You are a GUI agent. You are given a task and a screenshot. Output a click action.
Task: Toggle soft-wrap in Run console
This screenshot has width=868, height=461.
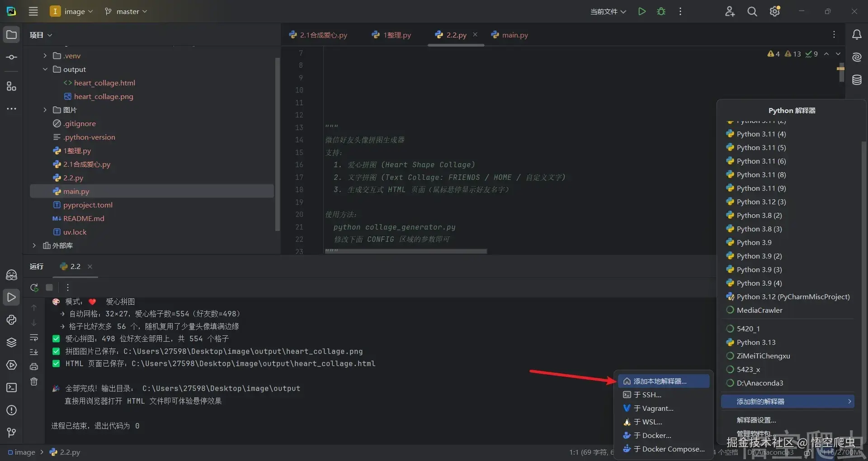pos(34,338)
